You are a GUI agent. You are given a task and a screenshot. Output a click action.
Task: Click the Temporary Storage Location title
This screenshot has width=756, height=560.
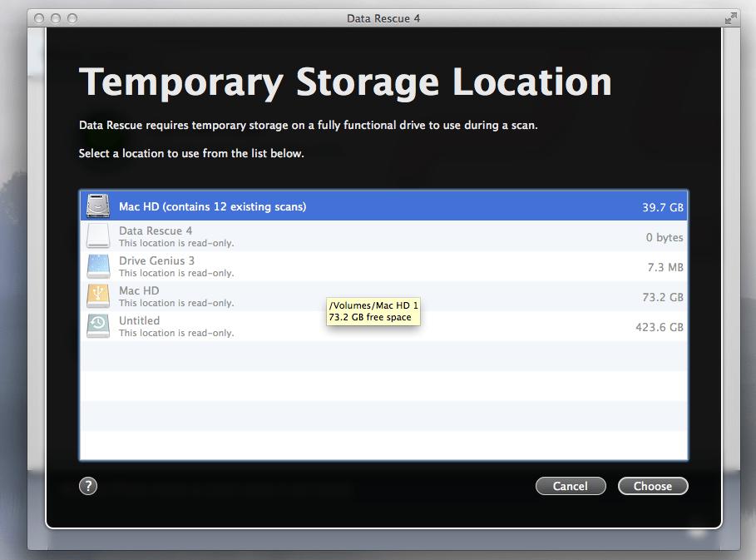click(x=344, y=82)
